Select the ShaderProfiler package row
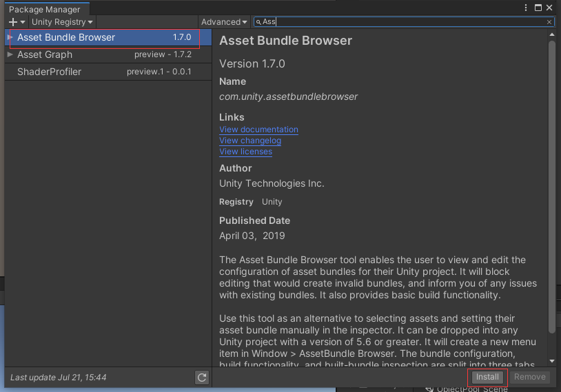This screenshot has width=561, height=392. pos(108,72)
